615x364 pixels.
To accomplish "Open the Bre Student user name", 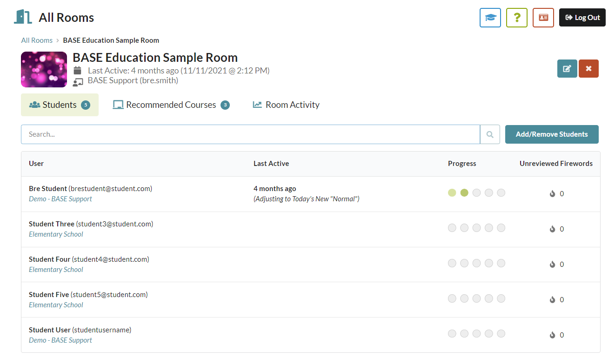I will pos(48,189).
